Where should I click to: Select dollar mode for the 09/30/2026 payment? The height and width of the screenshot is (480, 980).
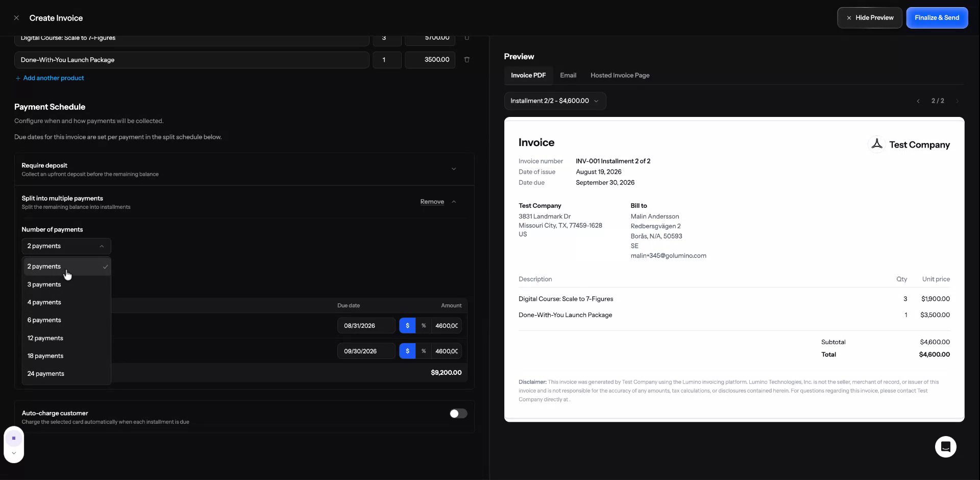click(x=407, y=351)
